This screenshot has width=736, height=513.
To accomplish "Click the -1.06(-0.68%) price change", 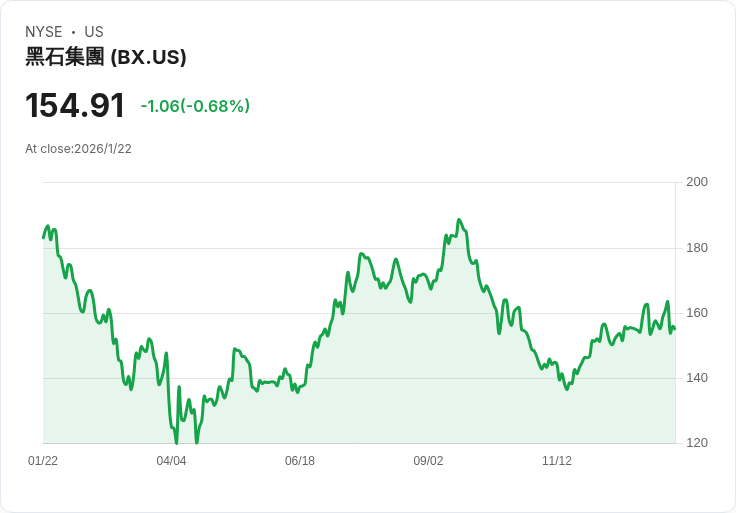I will coord(195,106).
